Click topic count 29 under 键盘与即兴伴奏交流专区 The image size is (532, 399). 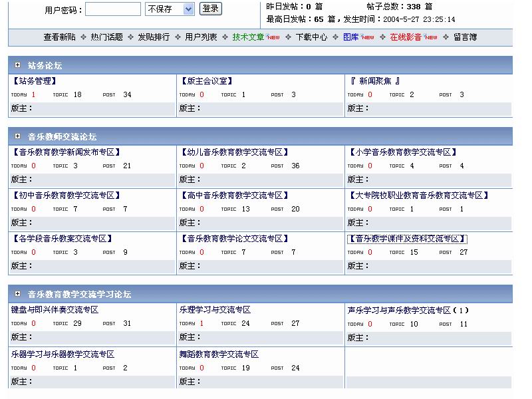pos(77,323)
